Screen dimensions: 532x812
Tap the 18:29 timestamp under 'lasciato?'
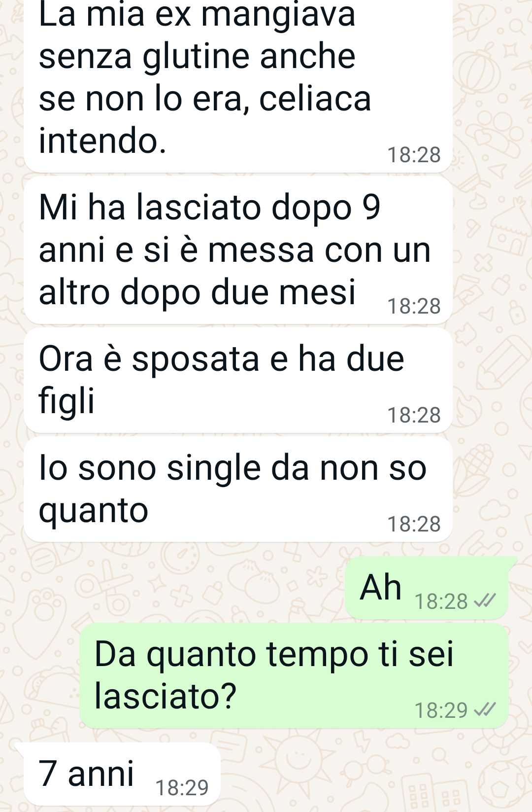441,710
